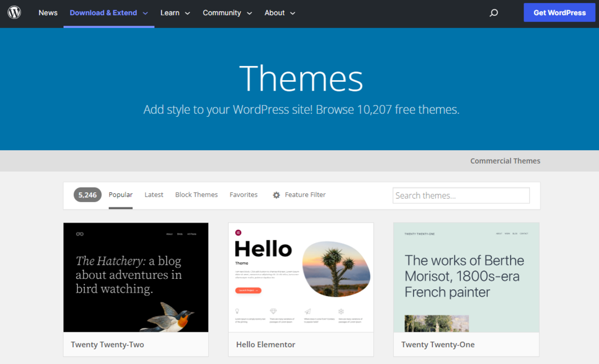Click the Feature Filter label
The height and width of the screenshot is (364, 599).
[x=305, y=195]
